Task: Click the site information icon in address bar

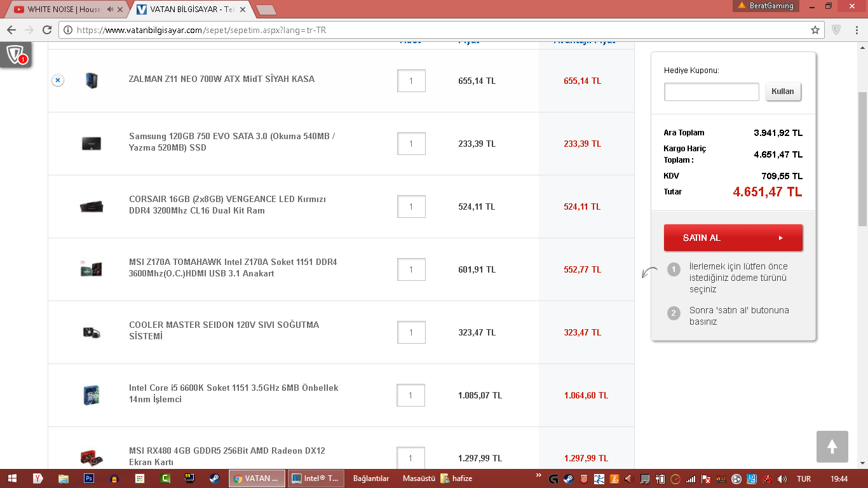Action: 68,30
